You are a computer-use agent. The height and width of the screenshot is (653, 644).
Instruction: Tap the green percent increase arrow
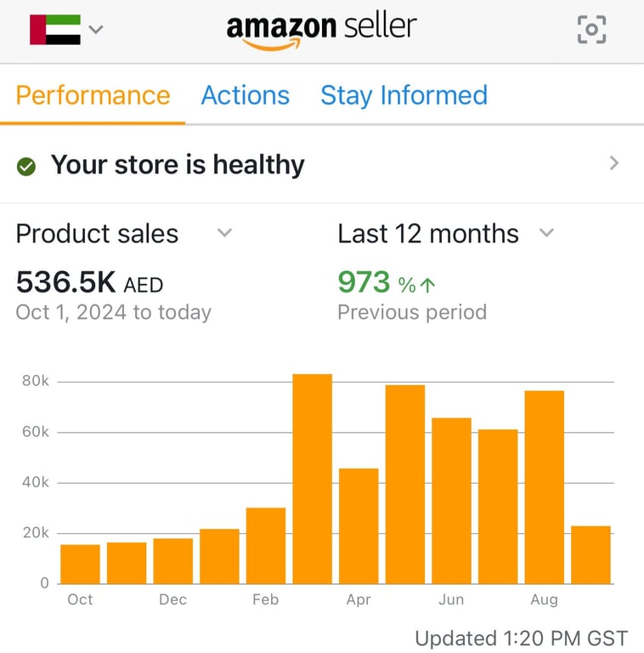(x=428, y=284)
